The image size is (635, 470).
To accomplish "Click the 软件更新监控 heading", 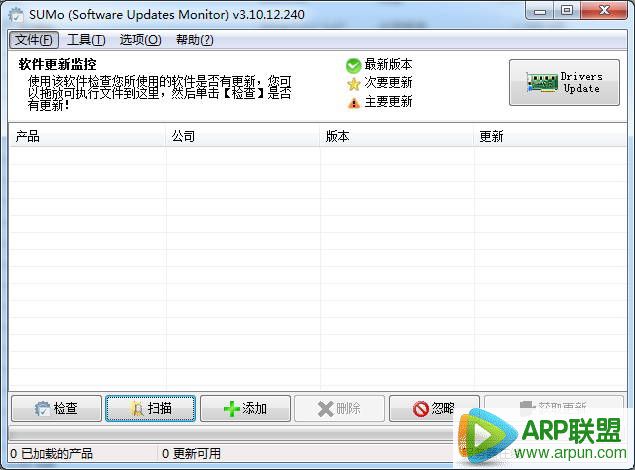I will [58, 64].
